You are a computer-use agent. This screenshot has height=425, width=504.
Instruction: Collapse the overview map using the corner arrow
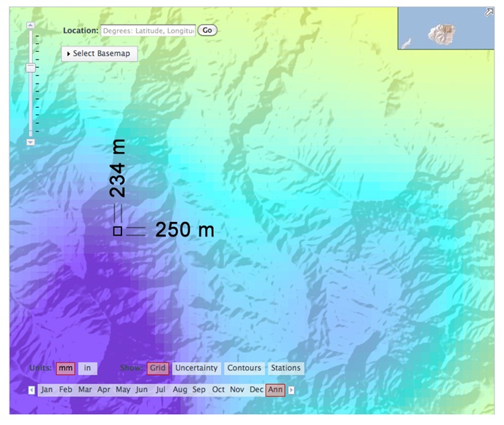tap(489, 12)
